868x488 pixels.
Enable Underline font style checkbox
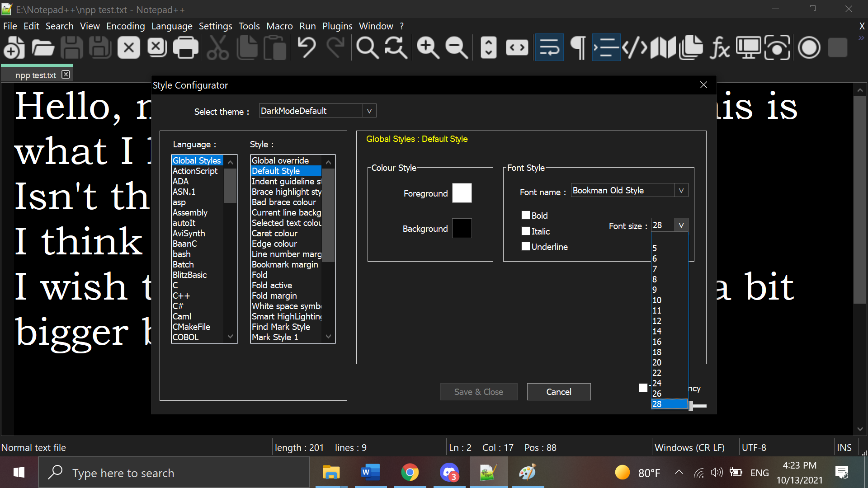tap(525, 246)
